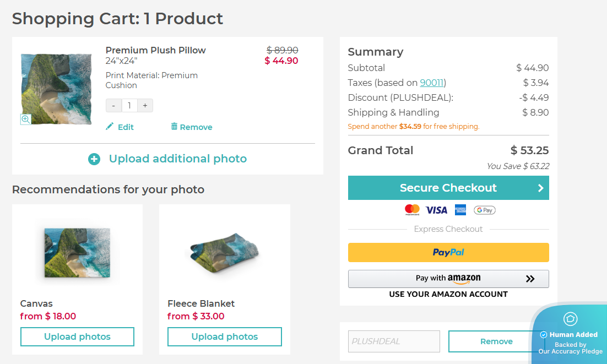Click the Google Pay icon
Screen dimensions: 607x364
point(485,210)
